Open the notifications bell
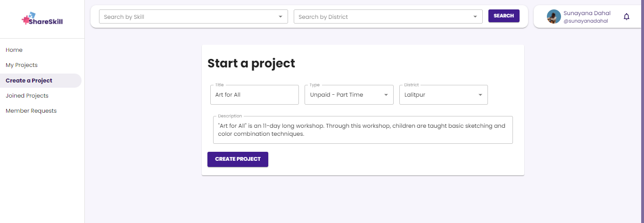 627,17
